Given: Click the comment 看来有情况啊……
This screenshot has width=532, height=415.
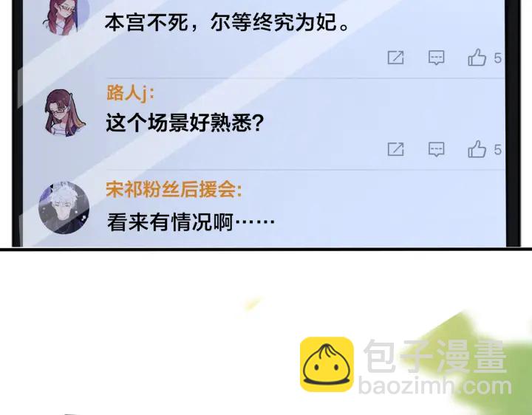Looking at the screenshot, I should [191, 222].
